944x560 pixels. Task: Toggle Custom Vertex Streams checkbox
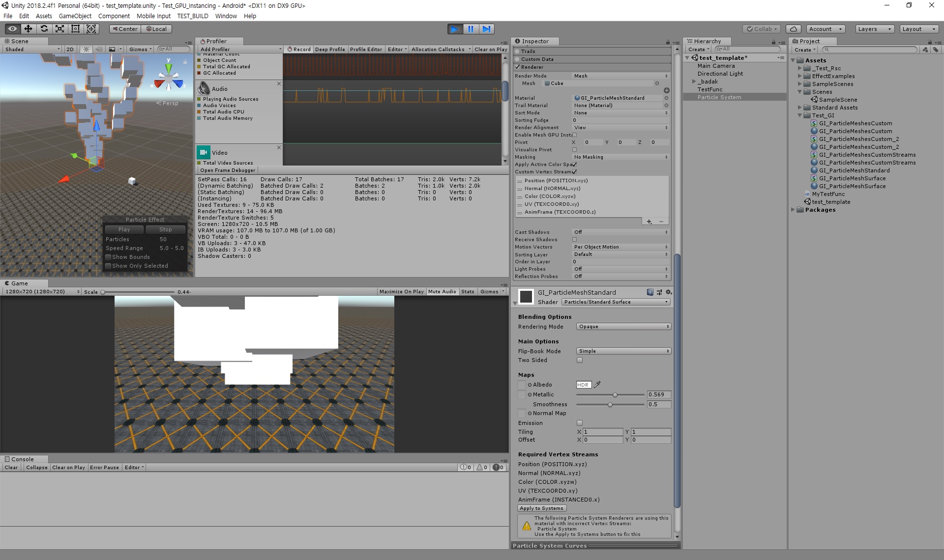click(x=574, y=172)
